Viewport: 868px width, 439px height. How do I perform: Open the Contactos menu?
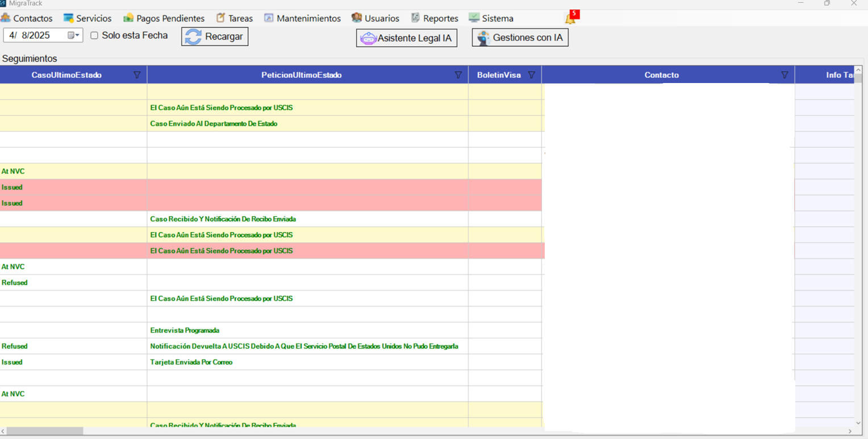[27, 18]
